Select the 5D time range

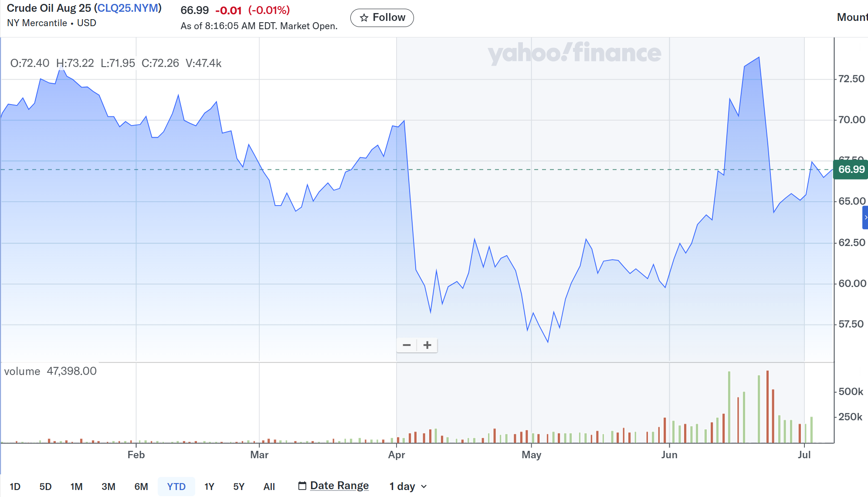tap(46, 487)
